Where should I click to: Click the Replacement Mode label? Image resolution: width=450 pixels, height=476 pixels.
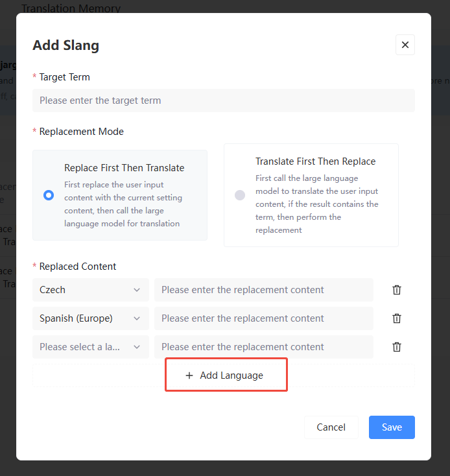point(81,132)
